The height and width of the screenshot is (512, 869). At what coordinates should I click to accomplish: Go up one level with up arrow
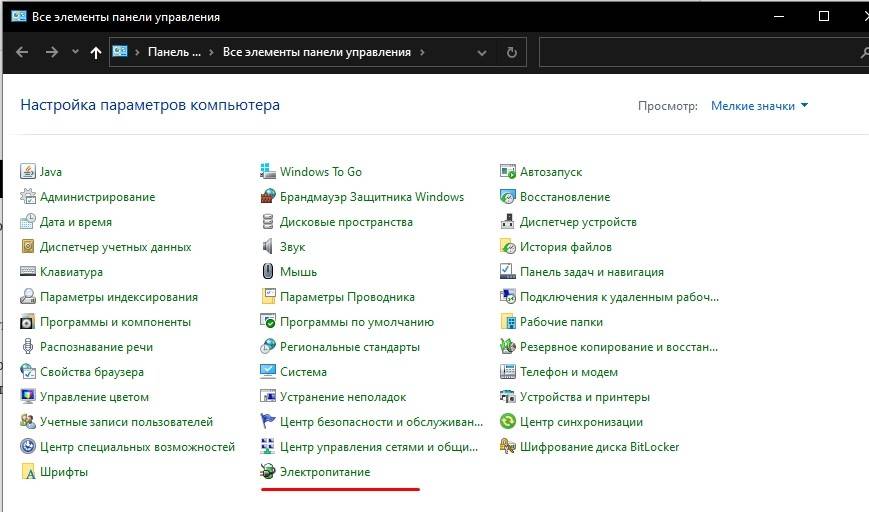point(95,53)
